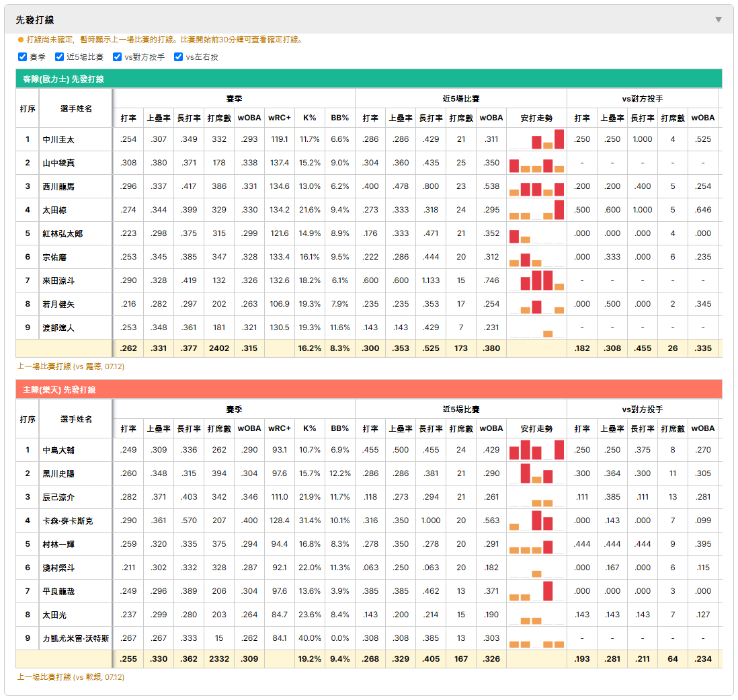Collapse the 先發打線 panel arrow
Viewport: 738px width, 700px height.
pos(719,20)
